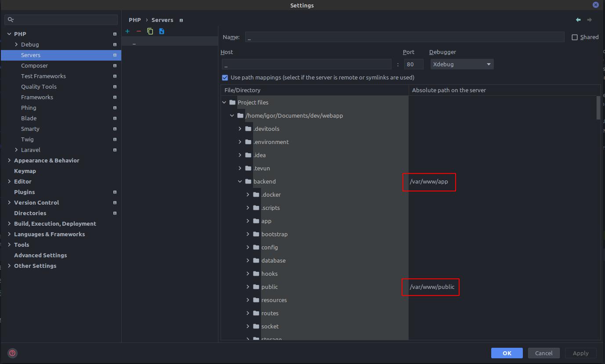Open the Composer settings page
This screenshot has height=364, width=605.
pos(34,65)
